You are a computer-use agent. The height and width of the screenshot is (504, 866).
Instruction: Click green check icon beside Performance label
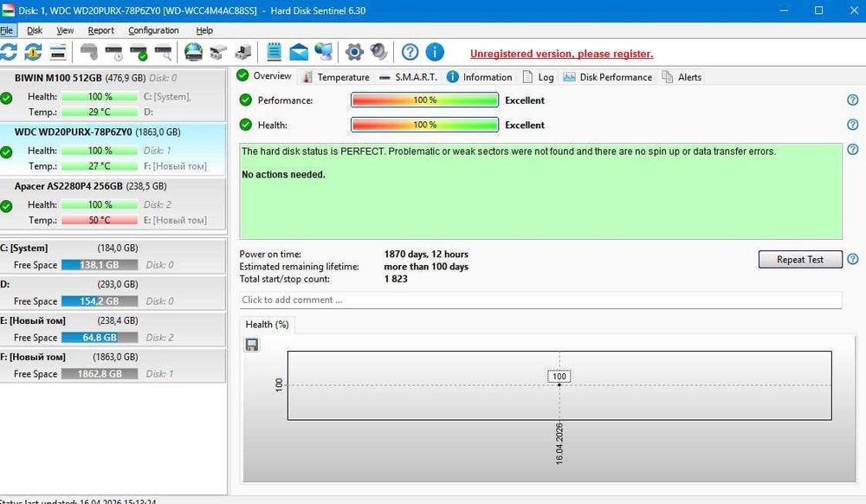pyautogui.click(x=246, y=100)
